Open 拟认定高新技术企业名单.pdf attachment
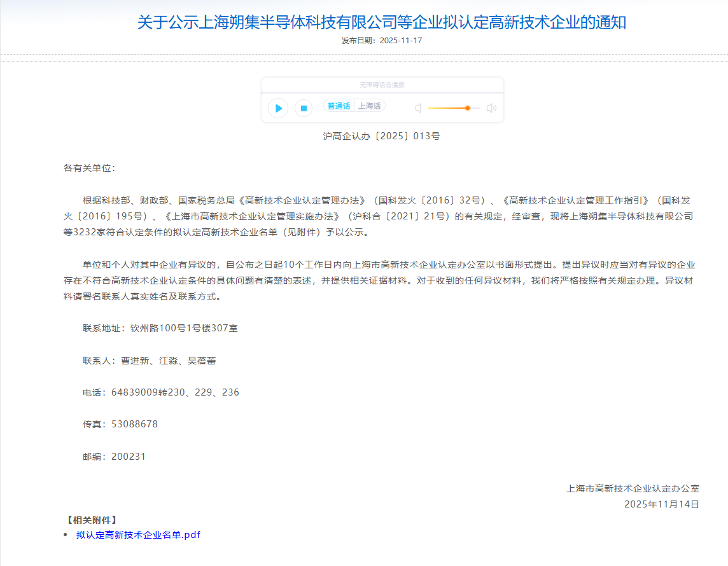The image size is (728, 566). pos(137,535)
